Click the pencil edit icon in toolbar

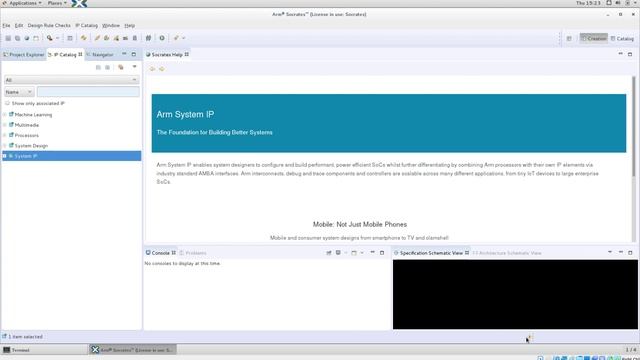(x=97, y=38)
